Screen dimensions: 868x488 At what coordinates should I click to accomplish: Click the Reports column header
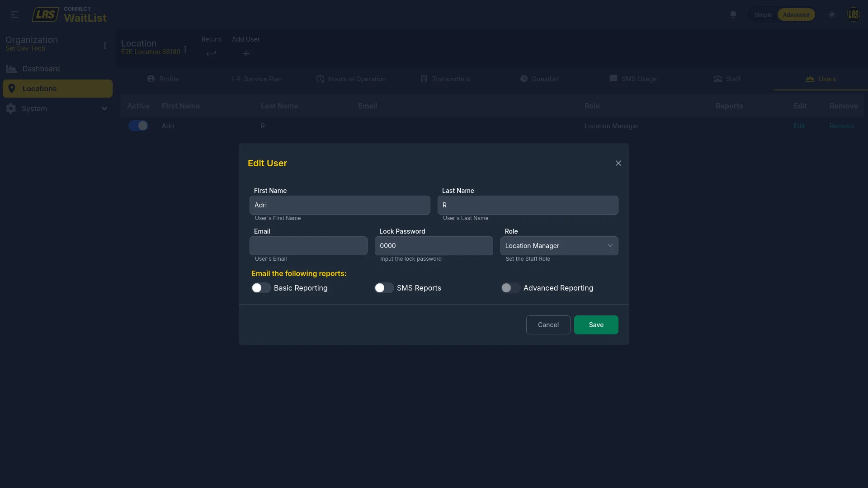[x=729, y=106]
